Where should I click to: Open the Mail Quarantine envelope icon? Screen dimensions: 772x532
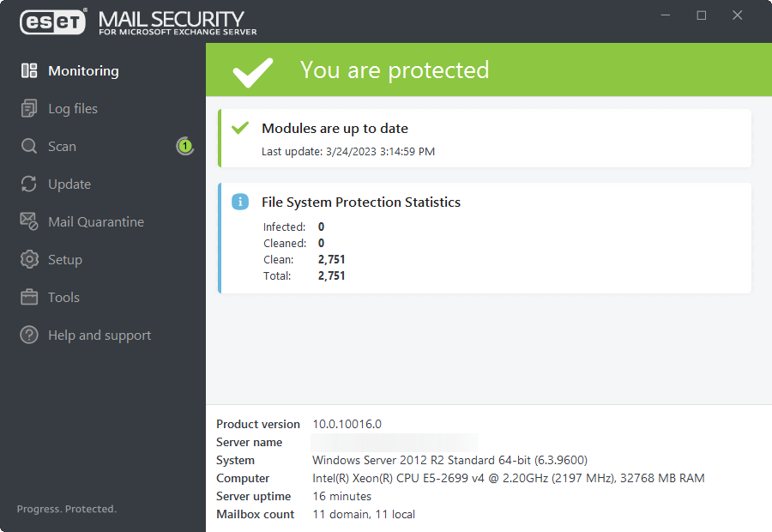(x=28, y=221)
